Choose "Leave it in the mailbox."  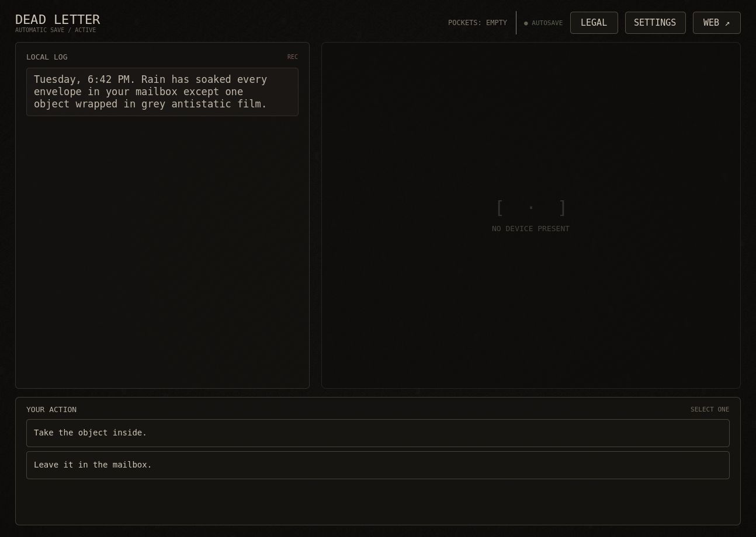pos(377,465)
